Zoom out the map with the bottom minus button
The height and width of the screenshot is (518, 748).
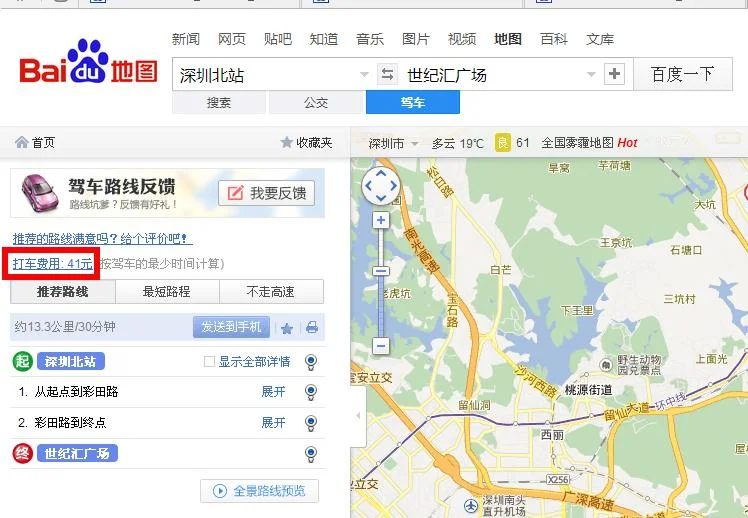point(381,345)
